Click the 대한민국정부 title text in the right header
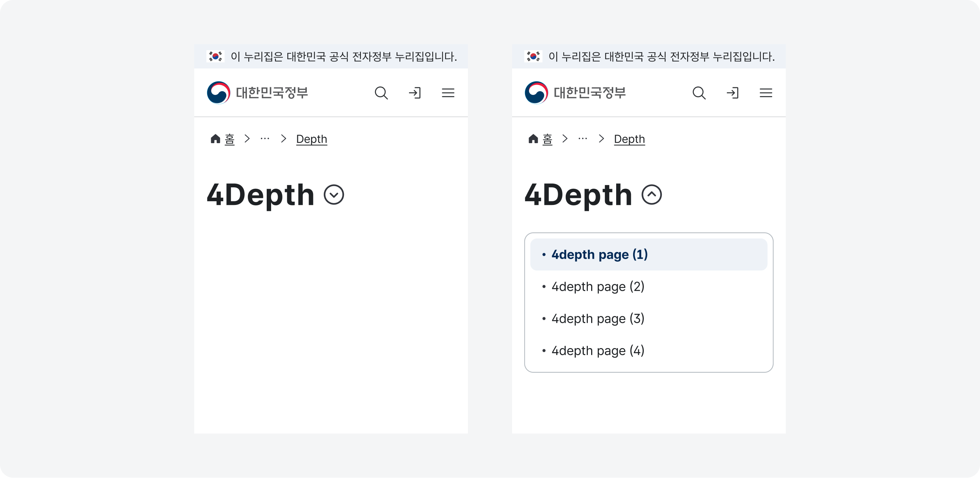 point(590,93)
